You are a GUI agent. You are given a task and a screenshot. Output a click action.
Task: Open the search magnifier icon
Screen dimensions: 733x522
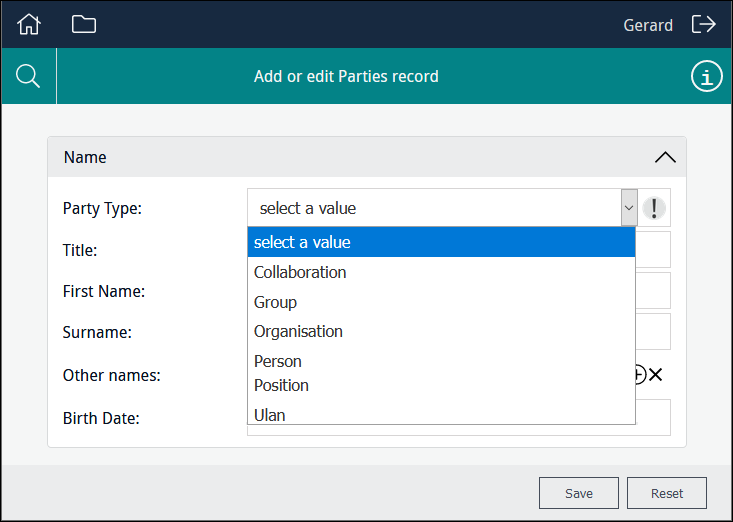28,76
